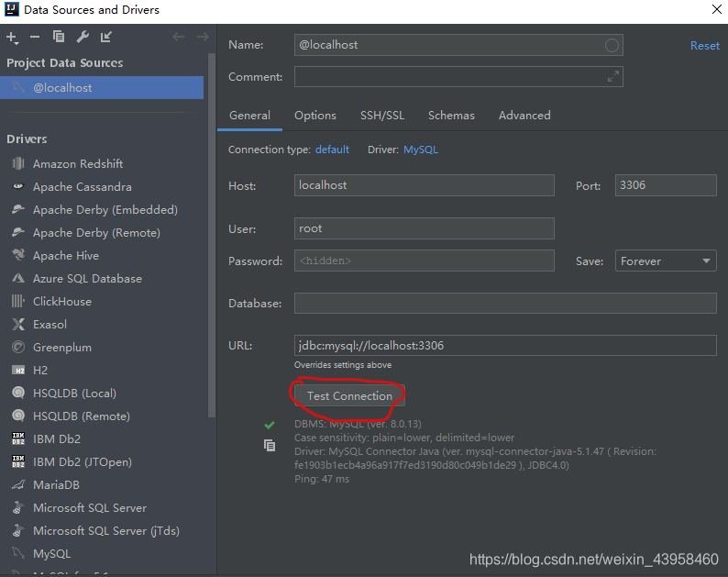The image size is (728, 577).
Task: Click into the Database input field
Action: pos(505,304)
